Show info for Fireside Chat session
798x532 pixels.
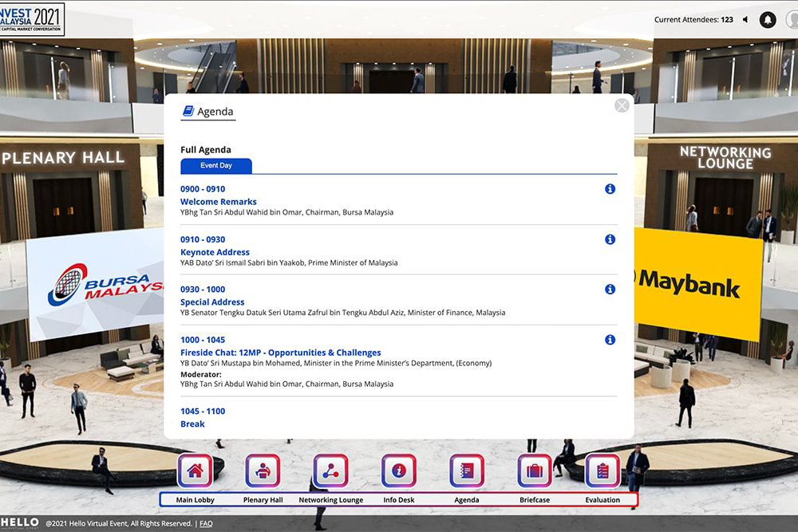point(610,339)
